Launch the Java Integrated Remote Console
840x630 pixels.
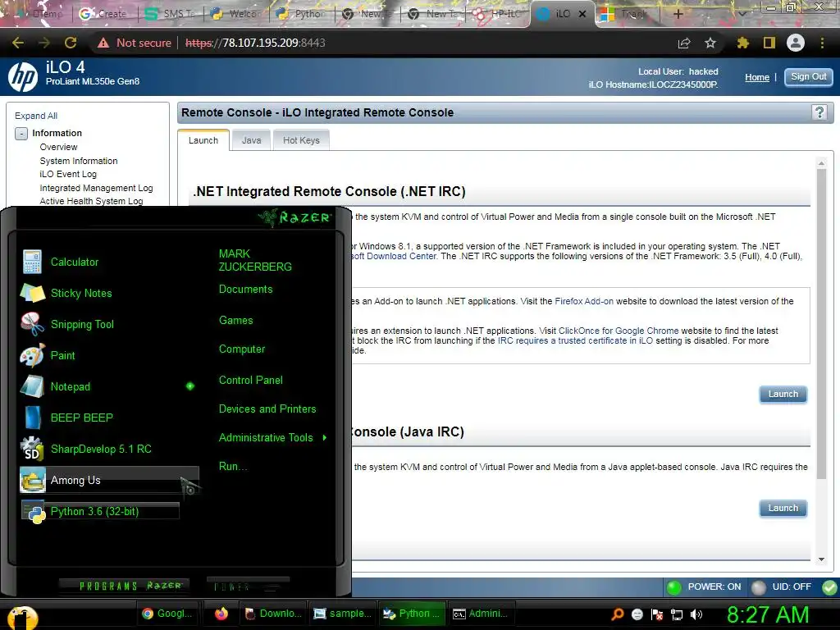tap(783, 508)
